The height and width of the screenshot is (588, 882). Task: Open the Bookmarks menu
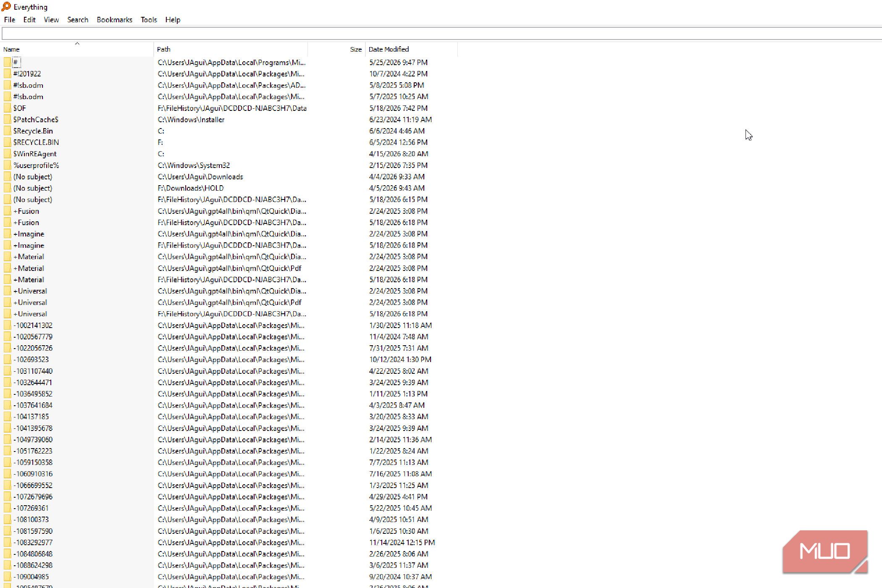(114, 20)
